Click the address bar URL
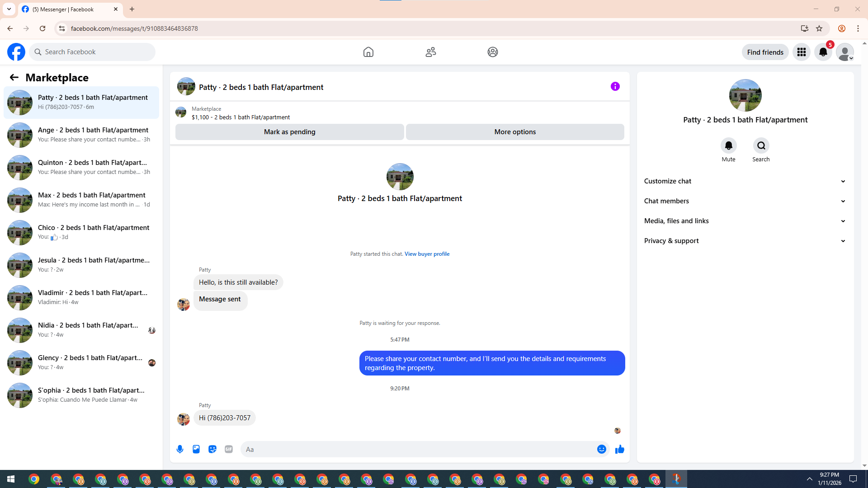 pyautogui.click(x=134, y=28)
